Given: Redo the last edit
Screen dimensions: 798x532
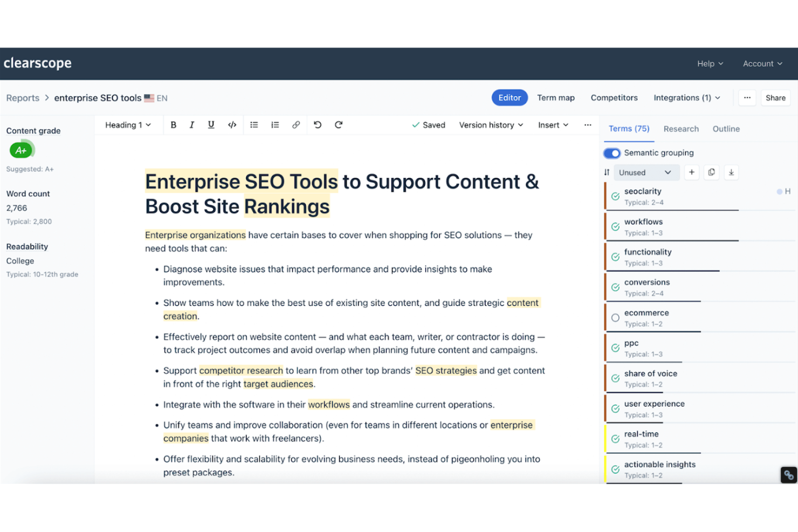Looking at the screenshot, I should point(339,125).
